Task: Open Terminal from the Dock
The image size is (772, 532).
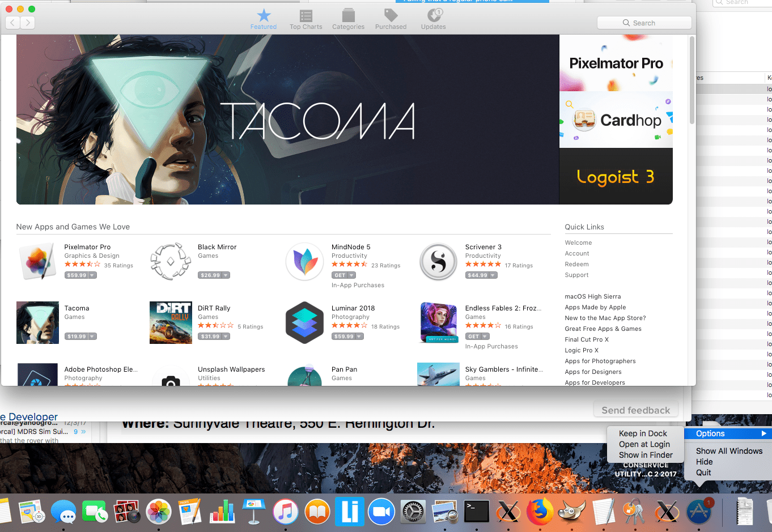Action: tap(477, 512)
